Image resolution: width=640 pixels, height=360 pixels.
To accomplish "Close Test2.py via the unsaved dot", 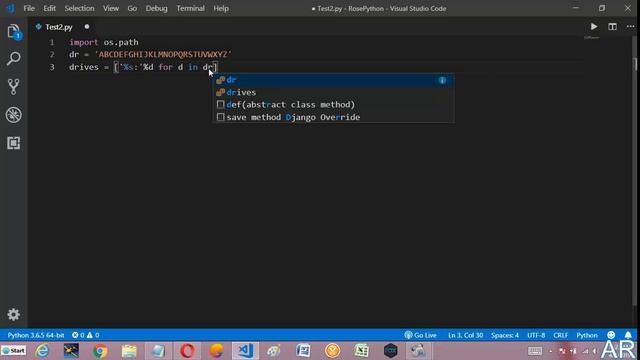I will 87,27.
